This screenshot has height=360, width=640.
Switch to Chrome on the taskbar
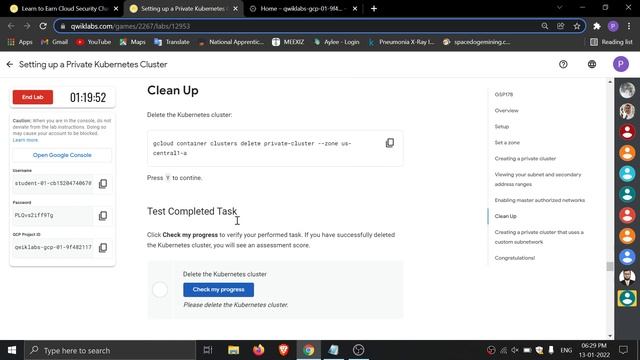click(309, 350)
